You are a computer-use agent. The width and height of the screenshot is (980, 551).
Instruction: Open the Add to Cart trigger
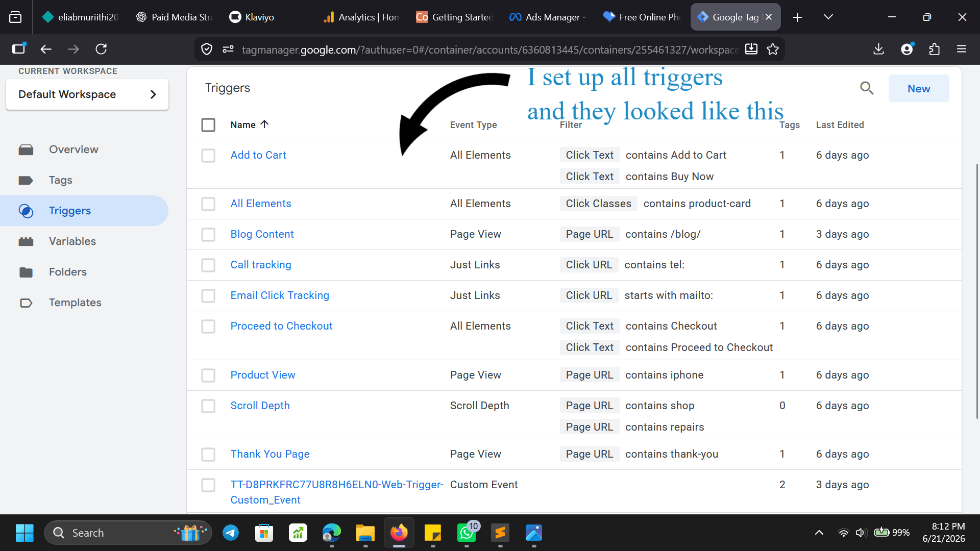pos(258,155)
